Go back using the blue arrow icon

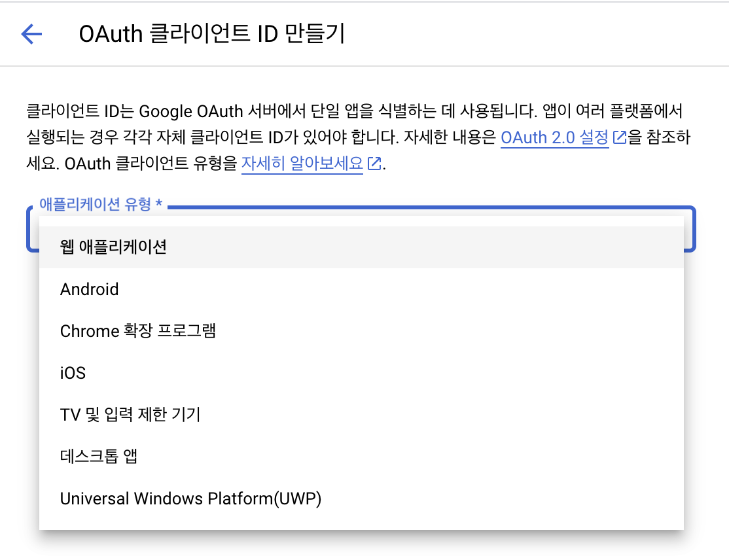point(31,34)
